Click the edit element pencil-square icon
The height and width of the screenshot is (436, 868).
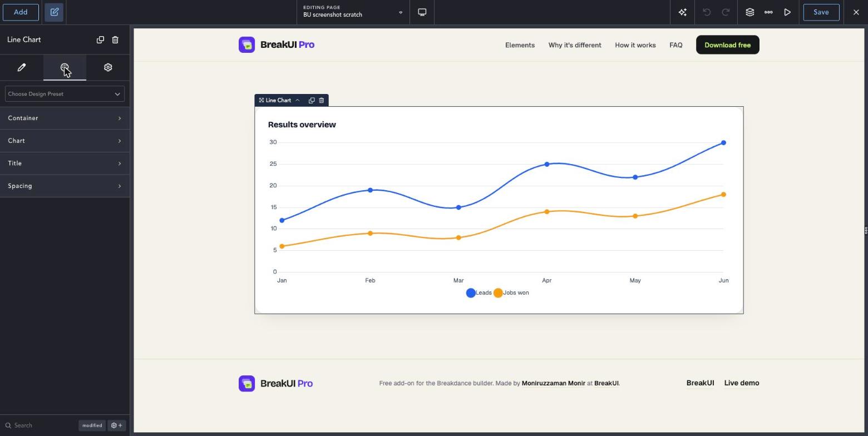pyautogui.click(x=54, y=12)
